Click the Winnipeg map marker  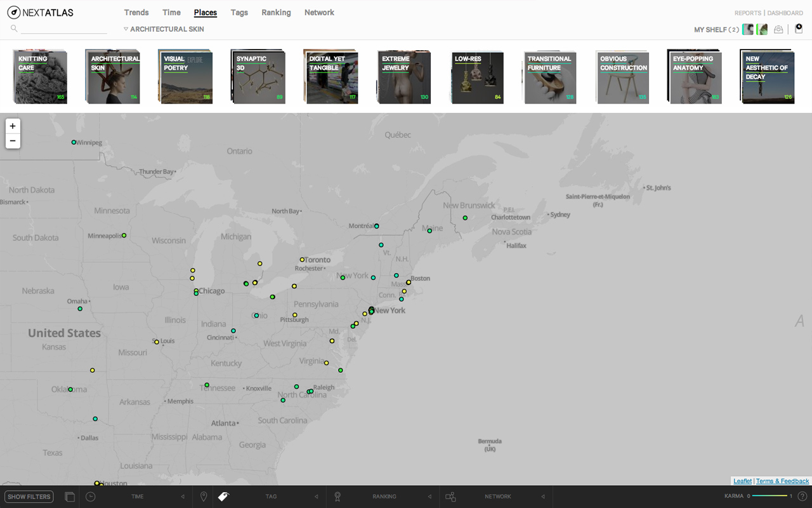tap(74, 142)
